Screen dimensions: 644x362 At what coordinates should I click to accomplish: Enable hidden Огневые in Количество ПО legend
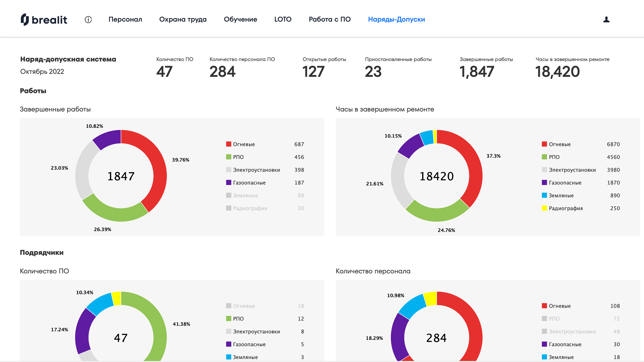(244, 306)
